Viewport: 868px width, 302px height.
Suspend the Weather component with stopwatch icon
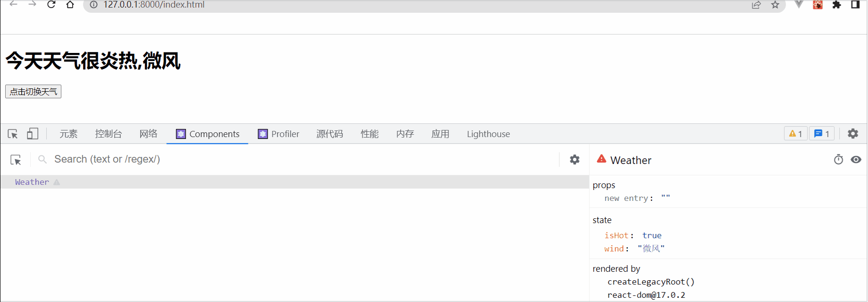838,160
